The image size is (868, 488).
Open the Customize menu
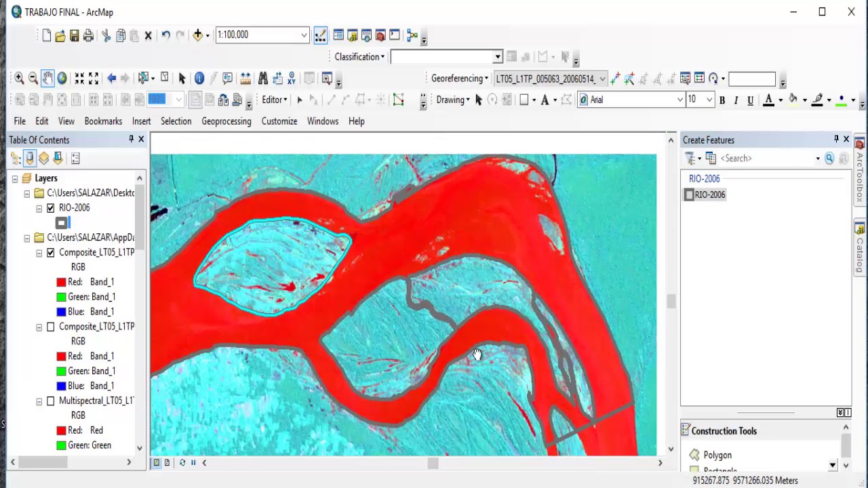[x=279, y=121]
